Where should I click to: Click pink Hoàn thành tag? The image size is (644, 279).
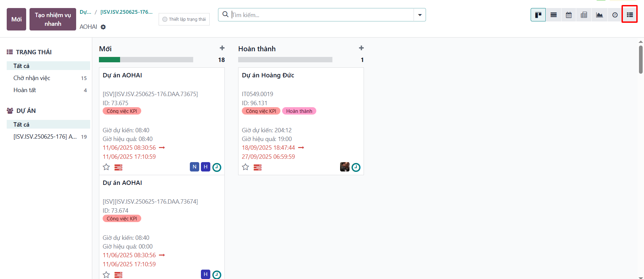point(299,111)
